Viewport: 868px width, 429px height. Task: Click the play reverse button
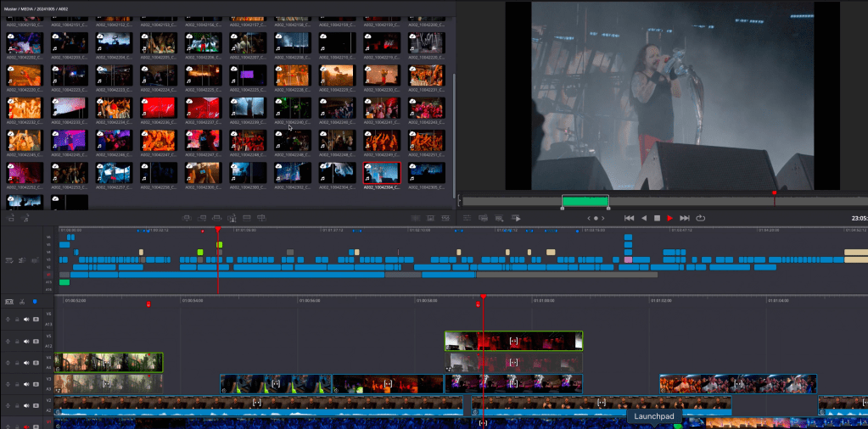[x=643, y=218]
